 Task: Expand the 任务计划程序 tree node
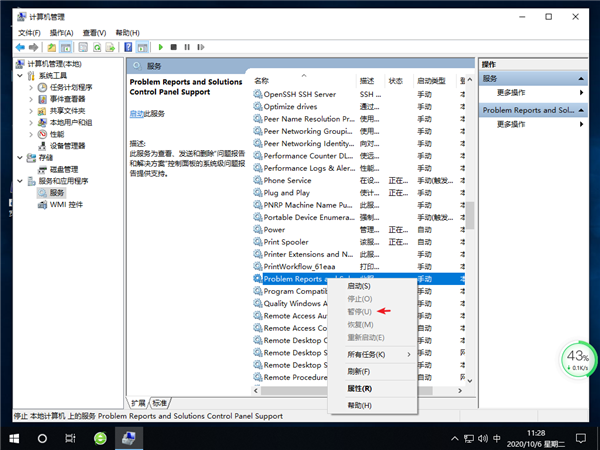30,86
